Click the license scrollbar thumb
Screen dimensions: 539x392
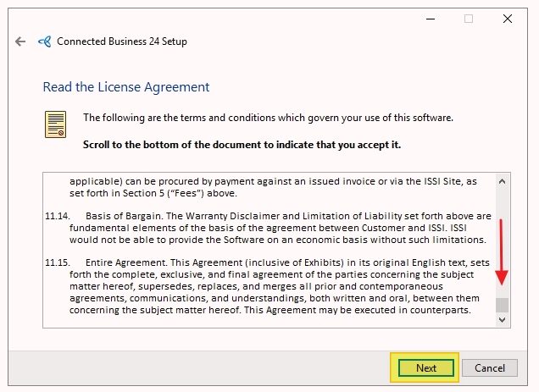click(502, 305)
